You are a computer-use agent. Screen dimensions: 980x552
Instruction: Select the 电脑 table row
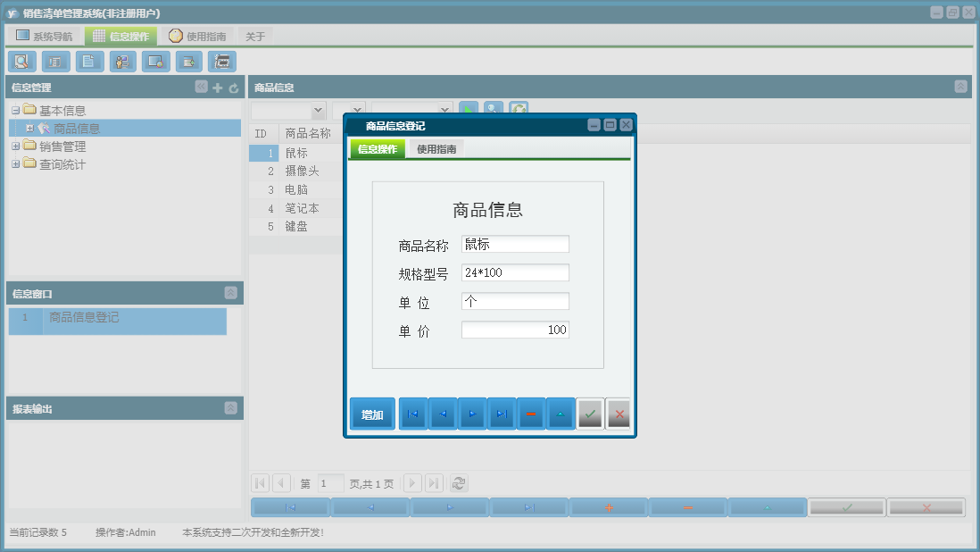point(297,189)
